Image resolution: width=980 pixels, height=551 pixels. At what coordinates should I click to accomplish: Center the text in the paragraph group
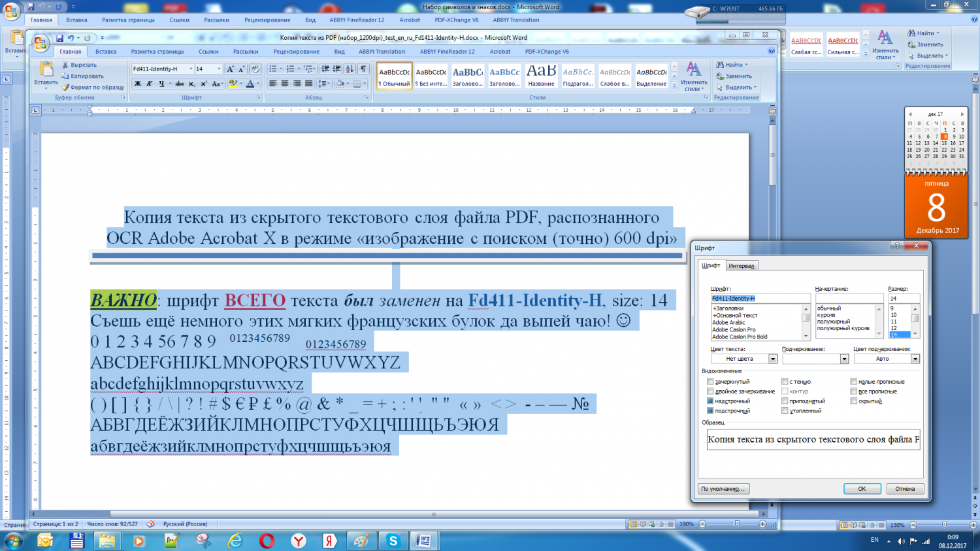(x=285, y=84)
